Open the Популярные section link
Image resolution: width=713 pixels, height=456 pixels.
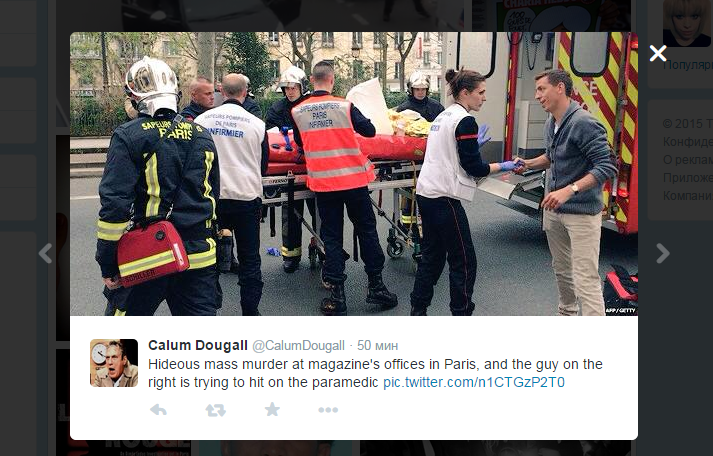(688, 65)
